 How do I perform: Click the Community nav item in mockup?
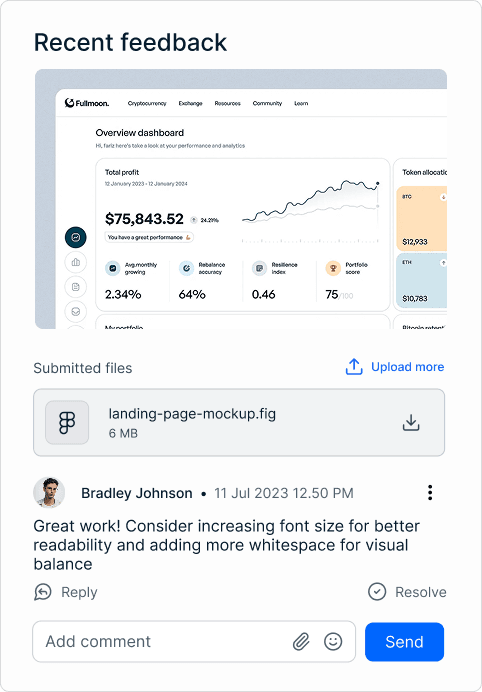point(267,103)
